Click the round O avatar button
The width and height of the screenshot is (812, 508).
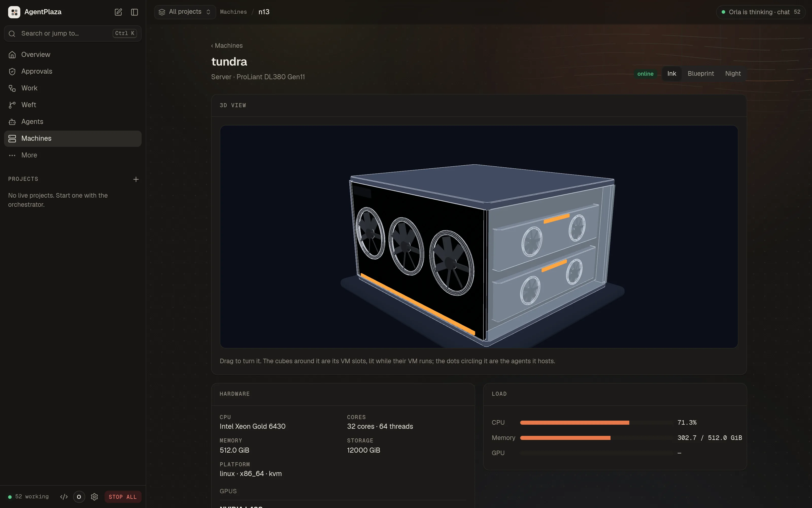(79, 497)
